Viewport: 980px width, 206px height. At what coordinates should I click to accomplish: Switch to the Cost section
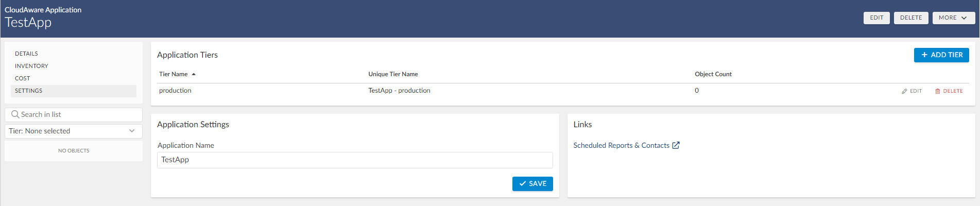pos(23,78)
